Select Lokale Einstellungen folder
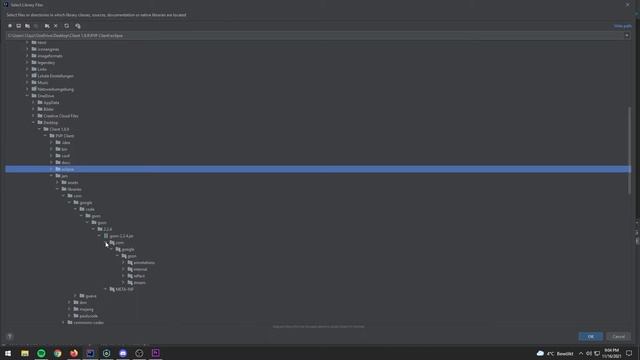The height and width of the screenshot is (360, 640). 55,76
